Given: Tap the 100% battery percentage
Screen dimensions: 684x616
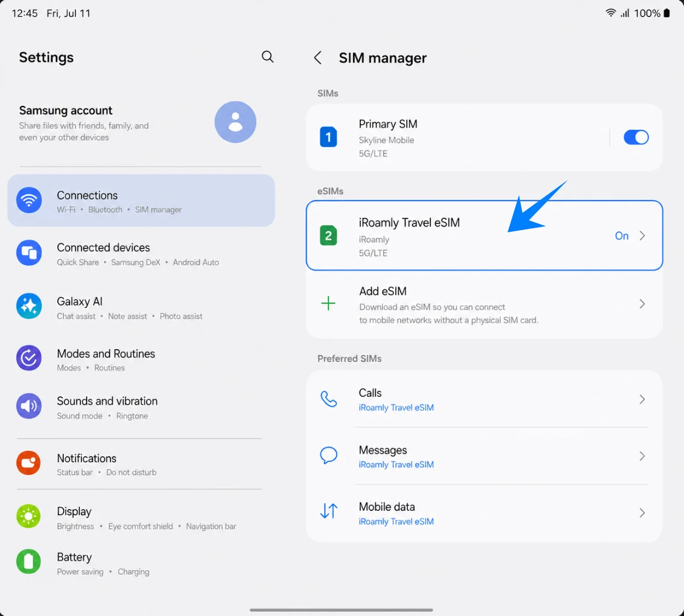Looking at the screenshot, I should click(x=647, y=13).
